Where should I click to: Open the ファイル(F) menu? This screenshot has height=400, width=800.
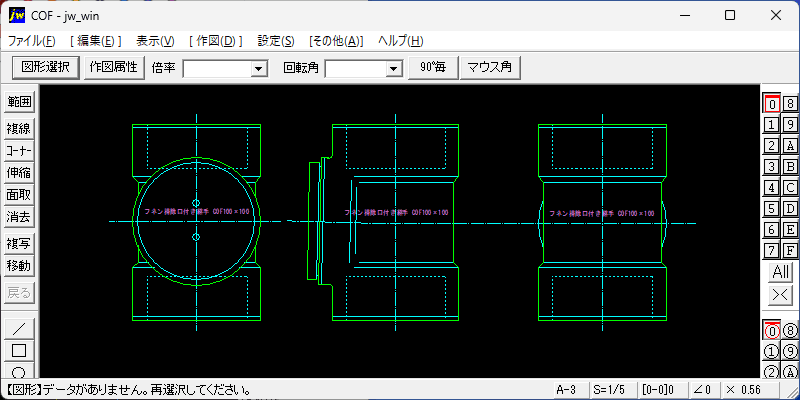tap(32, 41)
